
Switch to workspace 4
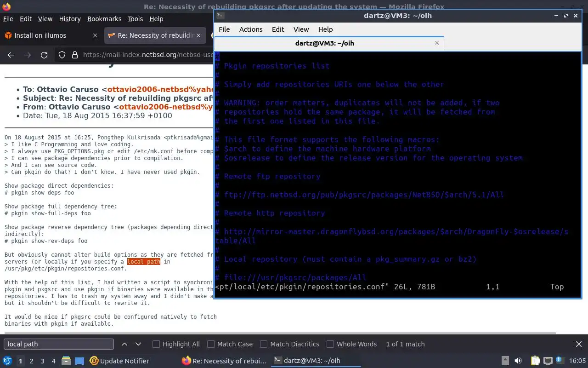[x=54, y=361]
